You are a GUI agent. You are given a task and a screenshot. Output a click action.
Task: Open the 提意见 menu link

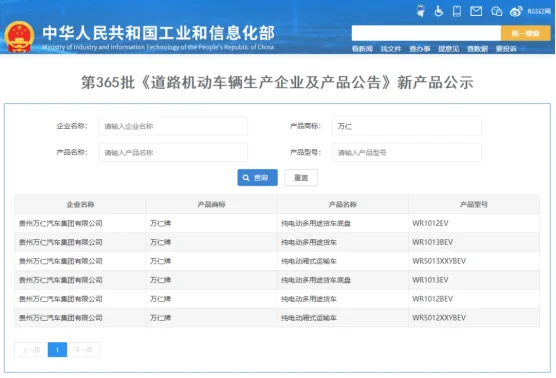point(449,49)
